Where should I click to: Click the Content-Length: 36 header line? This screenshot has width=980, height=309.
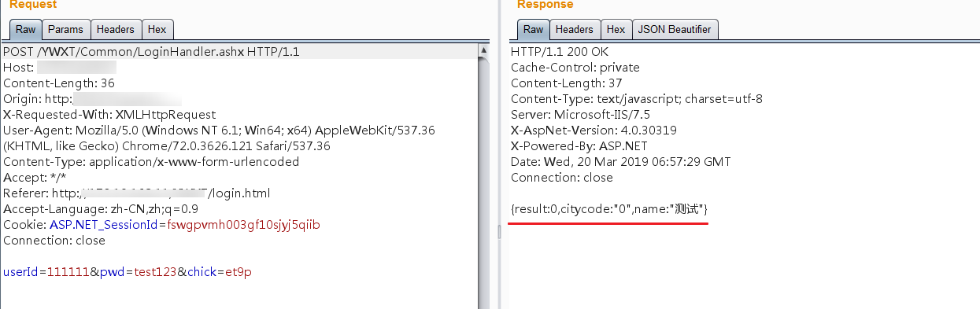pos(59,83)
